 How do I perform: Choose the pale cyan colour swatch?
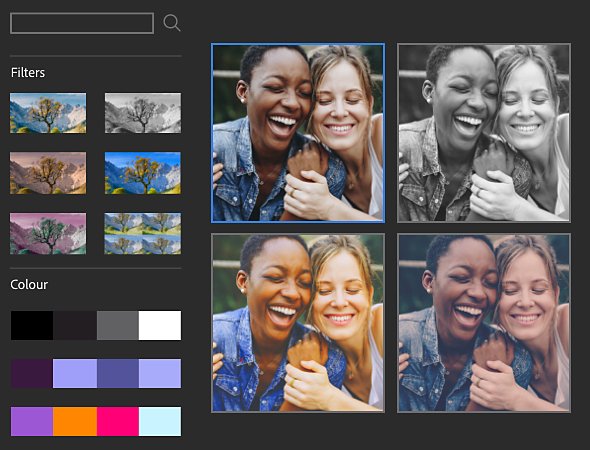tap(160, 421)
